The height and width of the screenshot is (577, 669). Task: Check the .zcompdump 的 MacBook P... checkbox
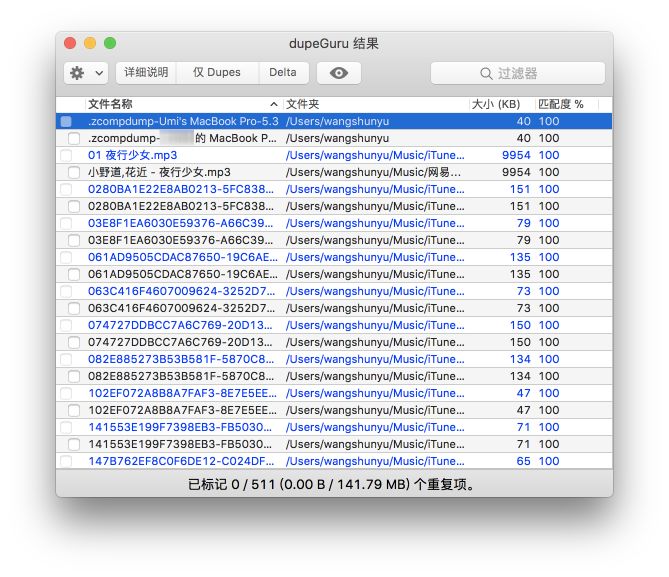[74, 138]
